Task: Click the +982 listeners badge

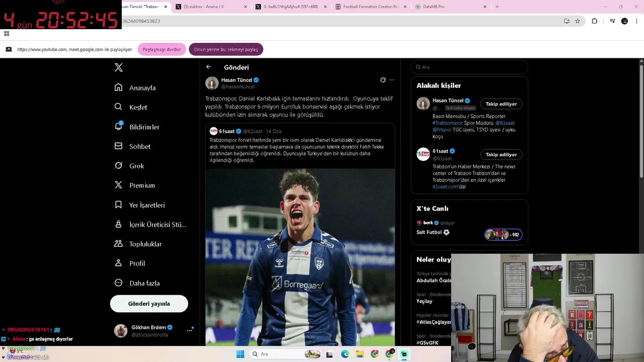Action: [x=503, y=235]
